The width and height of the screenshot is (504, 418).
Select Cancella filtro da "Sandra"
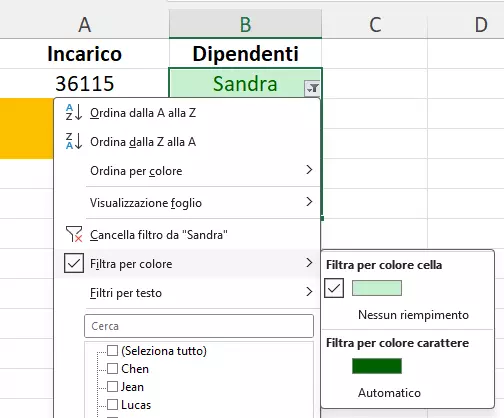pyautogui.click(x=187, y=235)
